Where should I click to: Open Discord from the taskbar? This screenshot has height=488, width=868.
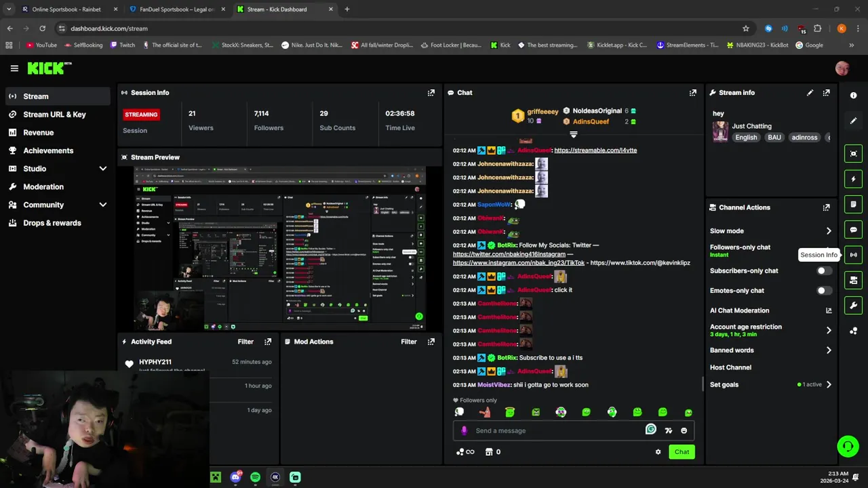235,477
